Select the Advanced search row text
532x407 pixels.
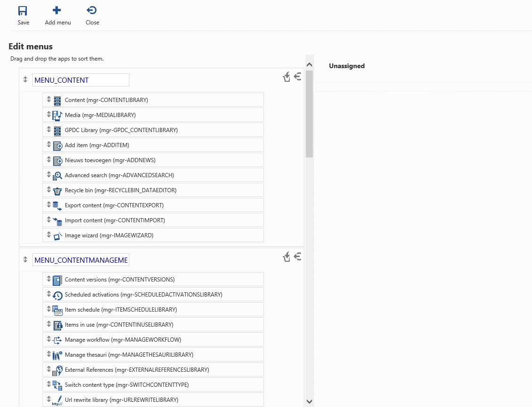coord(119,175)
